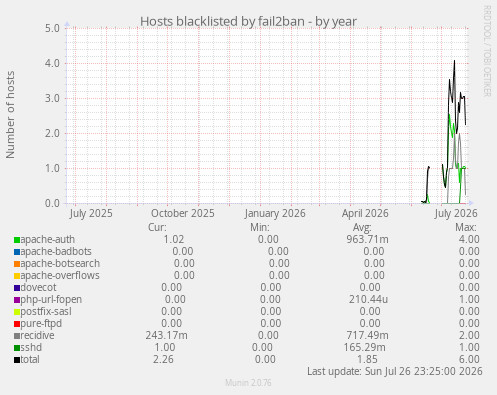Select the apache-overflows legend label
497x395 pixels.
pyautogui.click(x=60, y=275)
